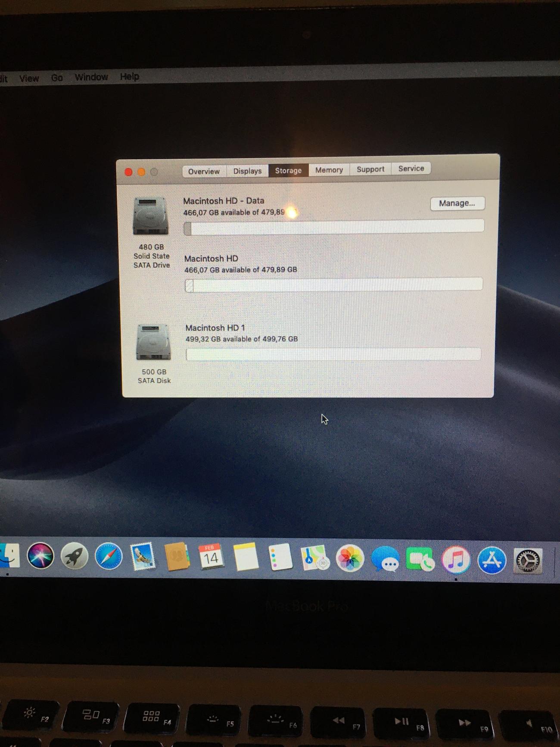Open iTunes music icon
This screenshot has width=560, height=747.
pos(456,560)
